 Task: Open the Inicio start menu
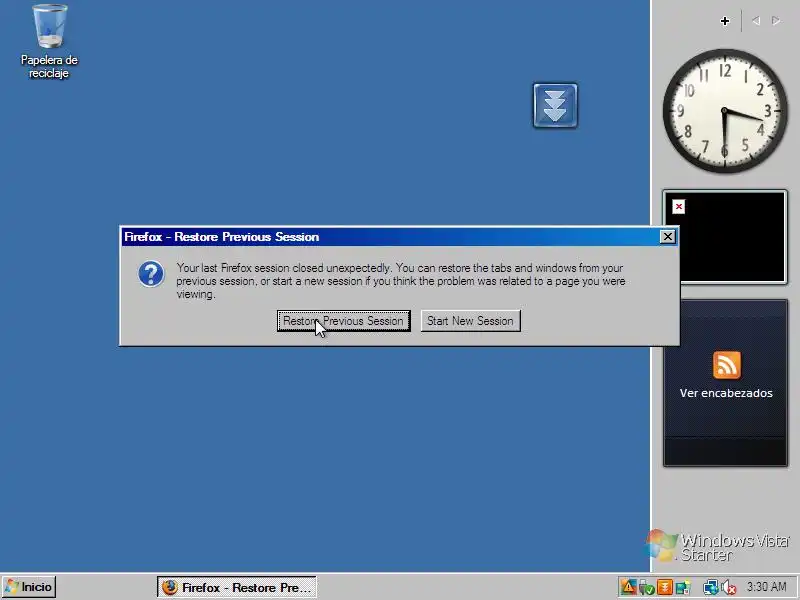point(29,587)
